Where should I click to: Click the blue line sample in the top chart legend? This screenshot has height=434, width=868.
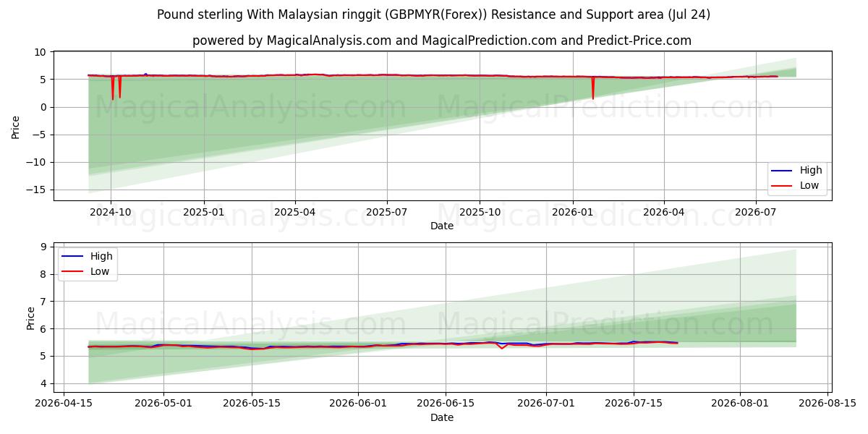pos(782,171)
